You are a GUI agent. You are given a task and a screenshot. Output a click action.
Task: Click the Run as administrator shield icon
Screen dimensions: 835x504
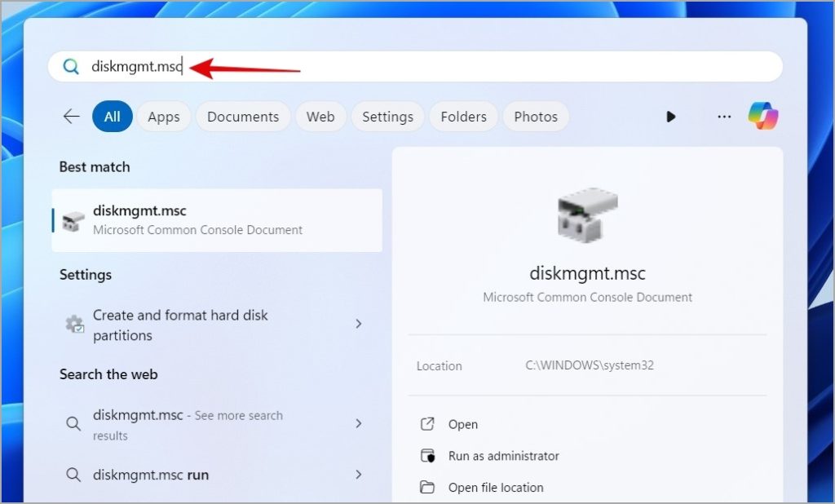[x=427, y=456]
